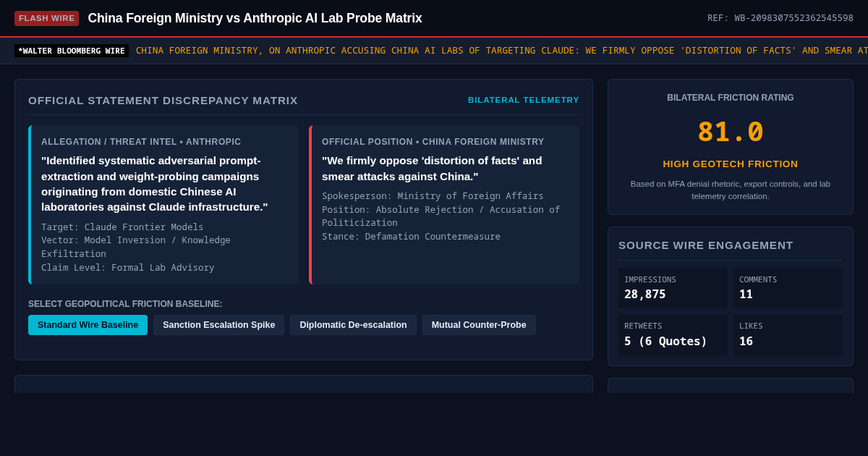The height and width of the screenshot is (456, 868).
Task: Activate the Mutual Counter-Probe baseline
Action: [x=479, y=325]
